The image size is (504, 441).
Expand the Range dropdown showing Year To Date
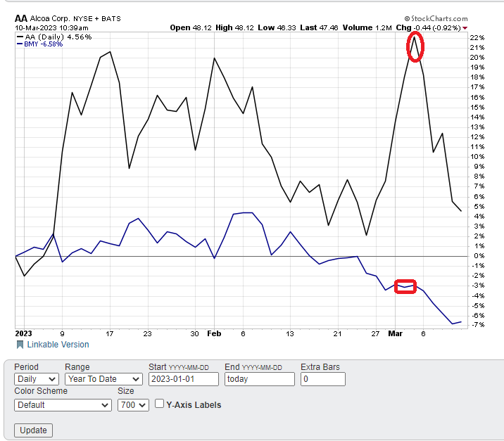coord(103,379)
